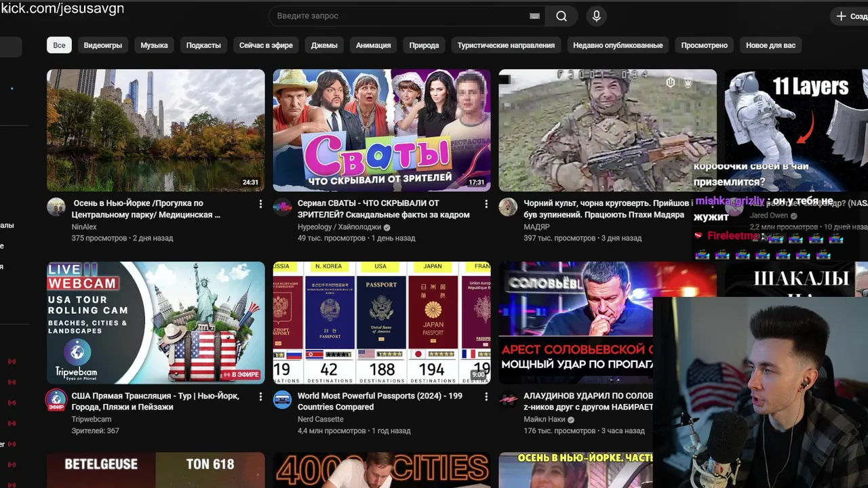This screenshot has width=868, height=488.
Task: Select the Просмотрено filter chip
Action: (704, 45)
